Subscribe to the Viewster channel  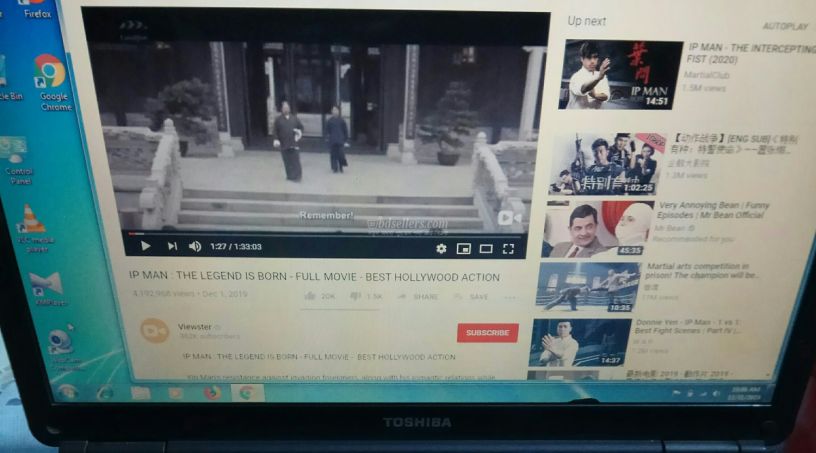tap(487, 333)
